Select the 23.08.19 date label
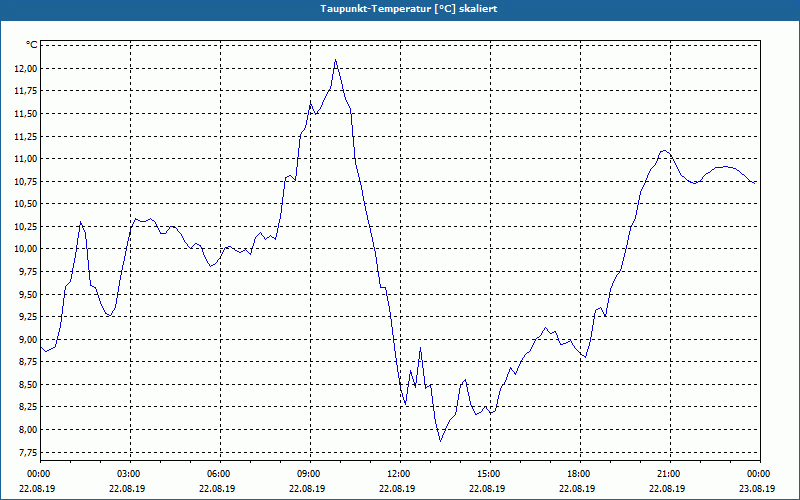Image resolution: width=800 pixels, height=500 pixels. coord(757,488)
